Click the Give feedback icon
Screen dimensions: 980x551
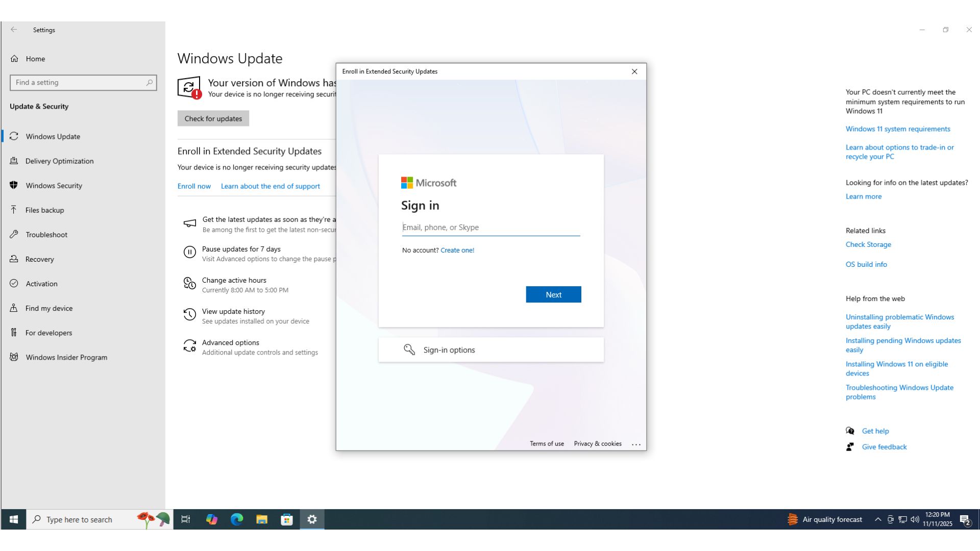click(850, 447)
